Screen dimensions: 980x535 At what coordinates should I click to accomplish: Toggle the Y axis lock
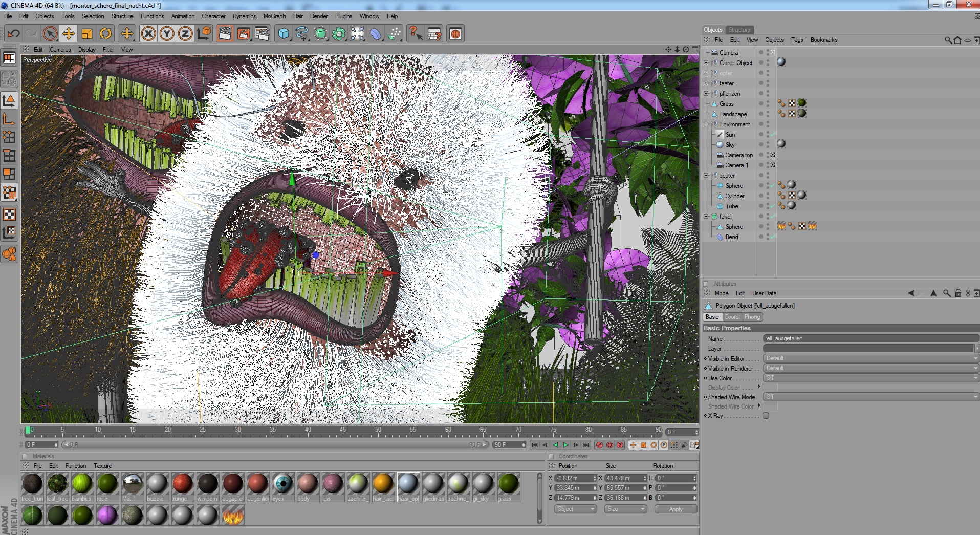167,34
